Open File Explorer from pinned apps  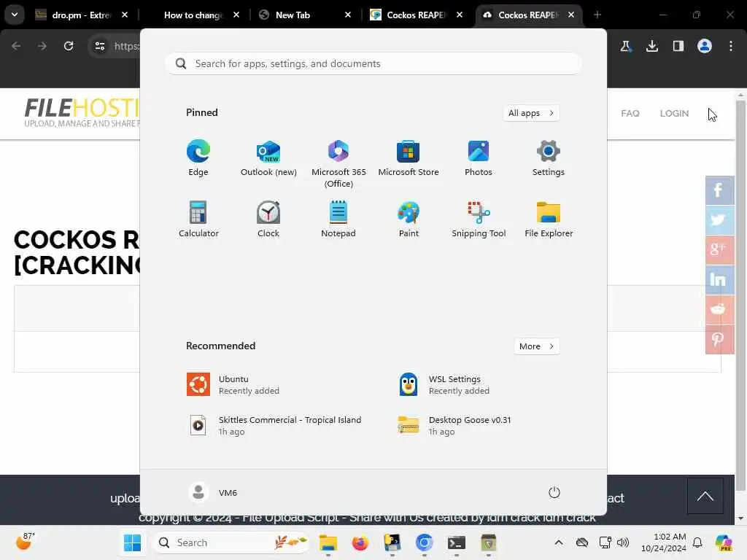tap(549, 219)
